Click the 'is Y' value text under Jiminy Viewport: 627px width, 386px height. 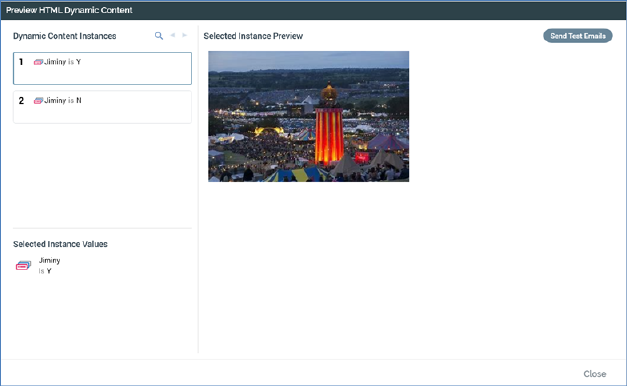(x=45, y=271)
